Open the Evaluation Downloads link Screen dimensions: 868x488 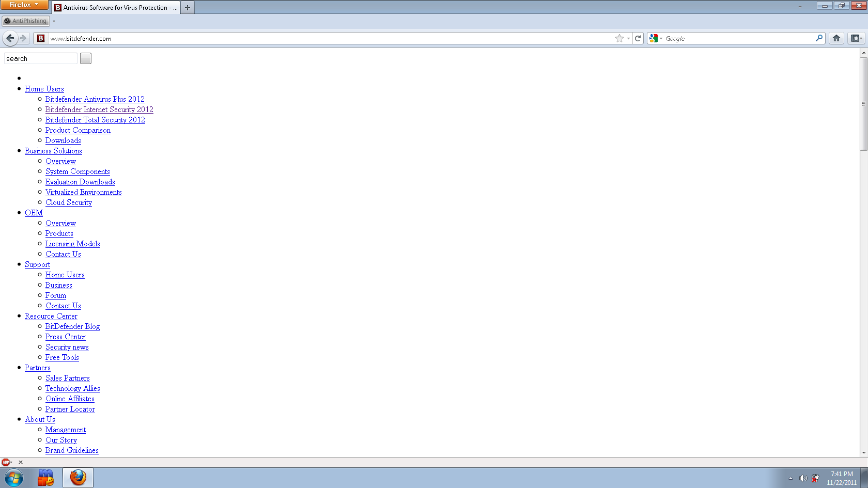point(80,182)
